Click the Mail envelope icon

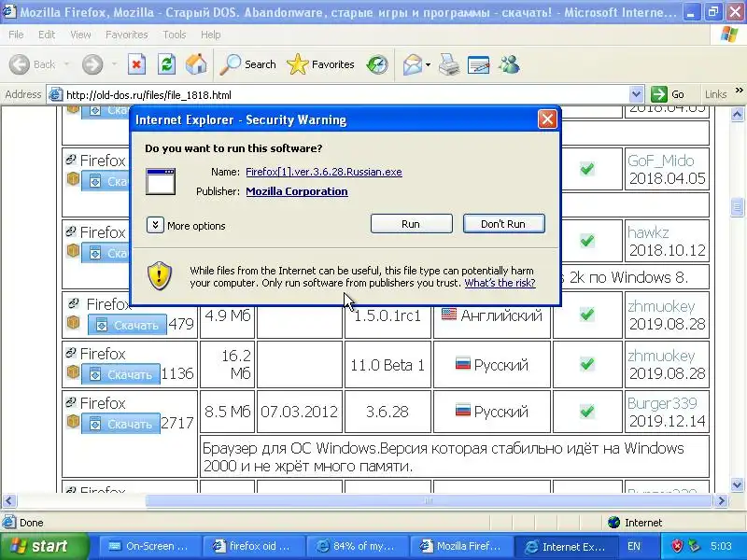tap(412, 64)
